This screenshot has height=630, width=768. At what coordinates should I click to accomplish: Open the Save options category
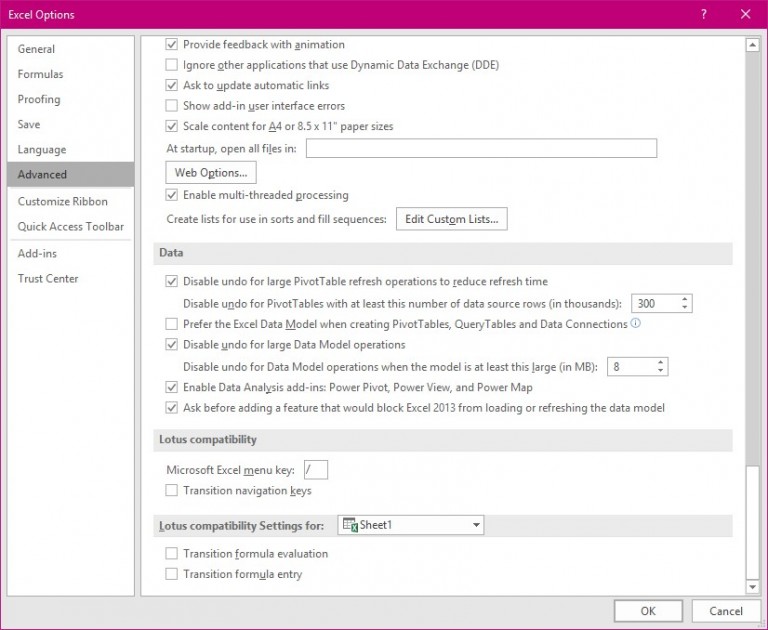click(x=71, y=124)
